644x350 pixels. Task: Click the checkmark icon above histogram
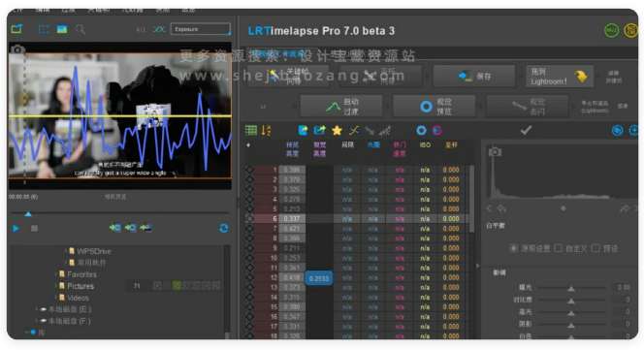pos(526,130)
